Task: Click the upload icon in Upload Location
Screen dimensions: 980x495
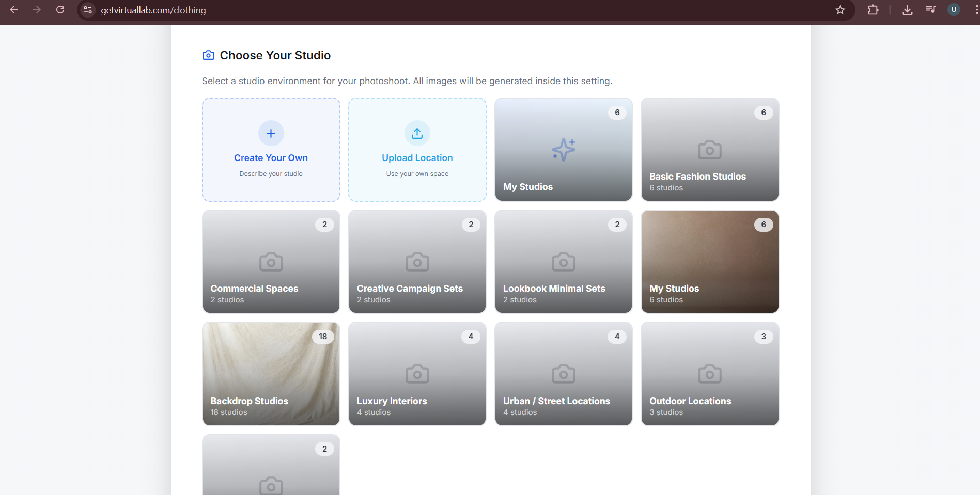Action: click(417, 133)
